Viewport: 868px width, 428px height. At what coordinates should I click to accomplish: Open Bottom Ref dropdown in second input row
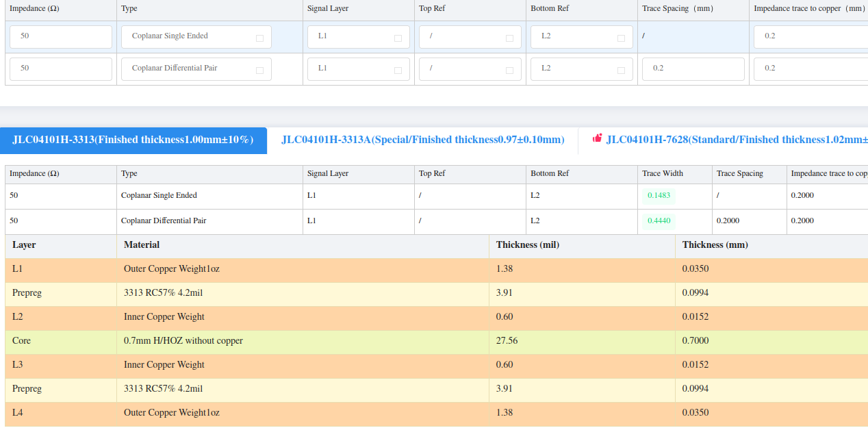click(x=581, y=69)
